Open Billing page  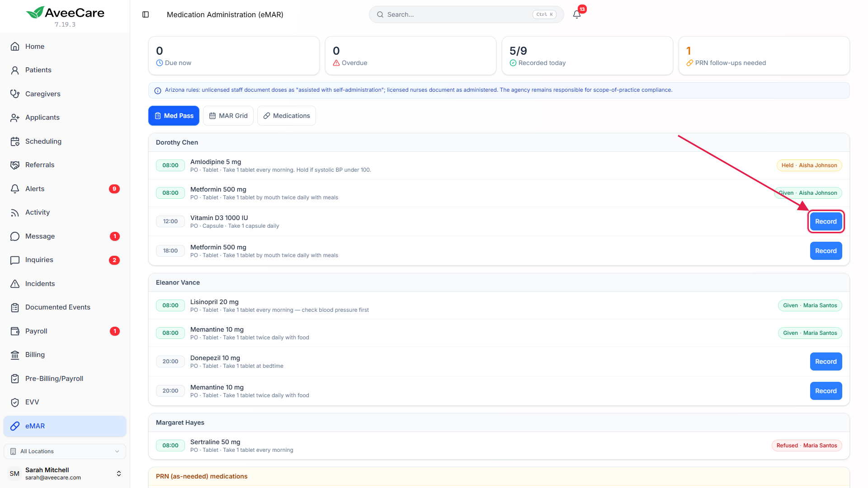65,355
